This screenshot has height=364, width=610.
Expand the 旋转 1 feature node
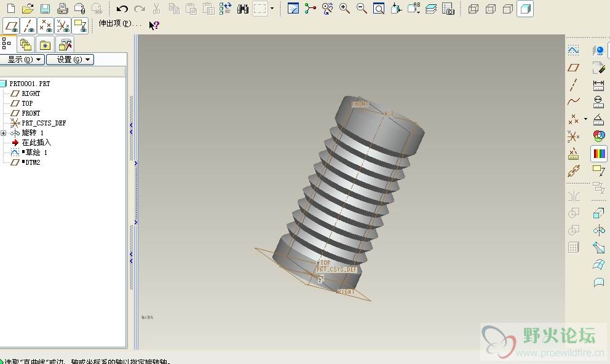click(4, 133)
